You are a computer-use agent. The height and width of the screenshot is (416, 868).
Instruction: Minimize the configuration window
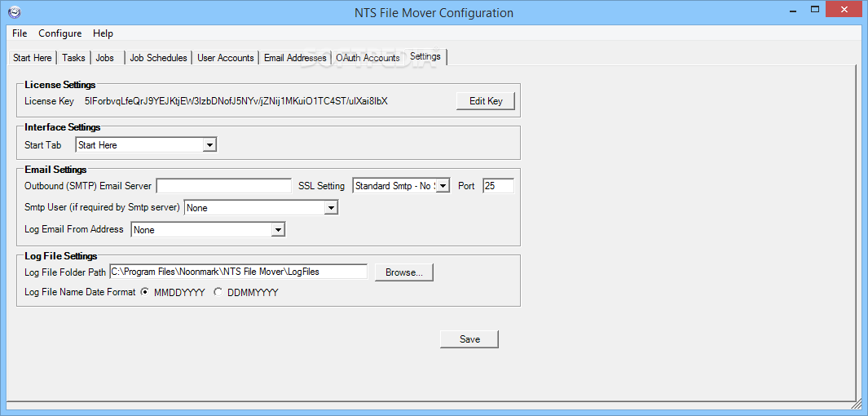[x=793, y=10]
